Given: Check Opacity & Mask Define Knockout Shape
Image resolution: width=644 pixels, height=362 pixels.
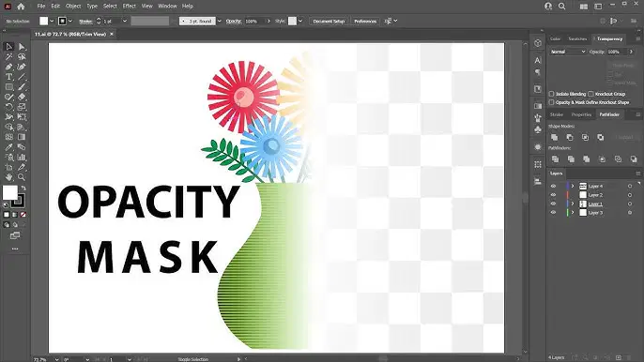Looking at the screenshot, I should 552,102.
